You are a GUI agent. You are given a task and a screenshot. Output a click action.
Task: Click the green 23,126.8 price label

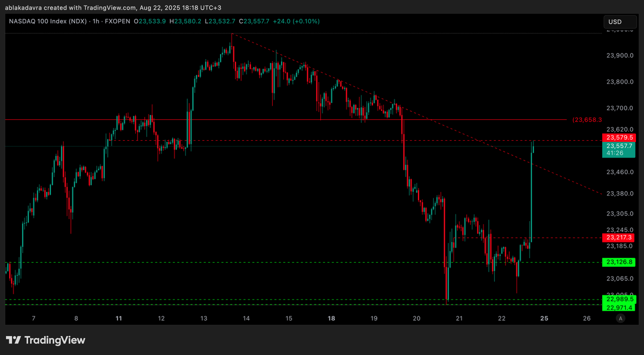619,262
